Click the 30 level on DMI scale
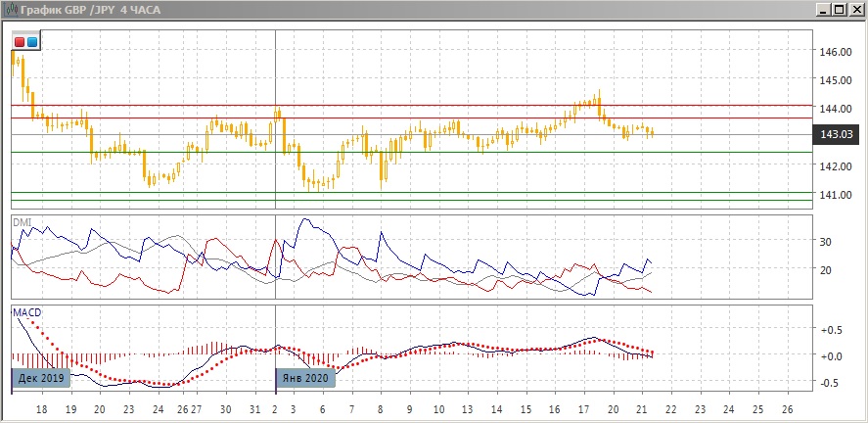Image resolution: width=868 pixels, height=423 pixels. pos(825,242)
